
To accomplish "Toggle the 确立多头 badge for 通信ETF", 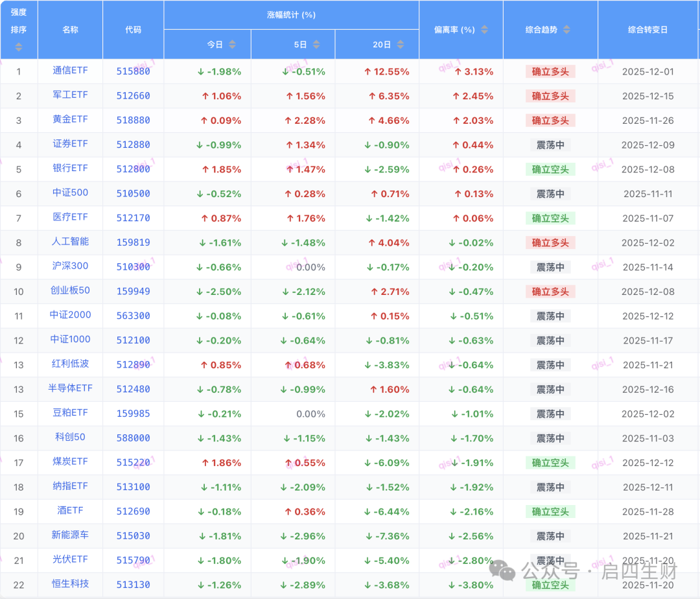I will point(550,71).
